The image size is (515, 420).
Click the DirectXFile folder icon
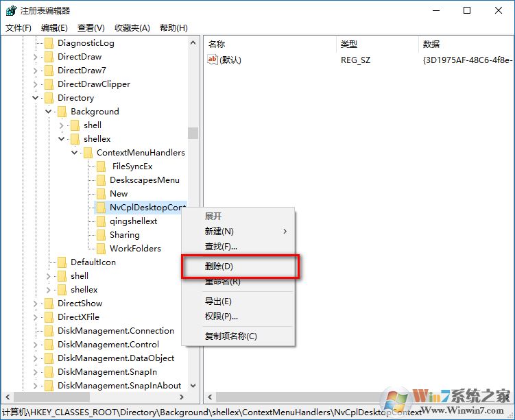tap(49, 317)
